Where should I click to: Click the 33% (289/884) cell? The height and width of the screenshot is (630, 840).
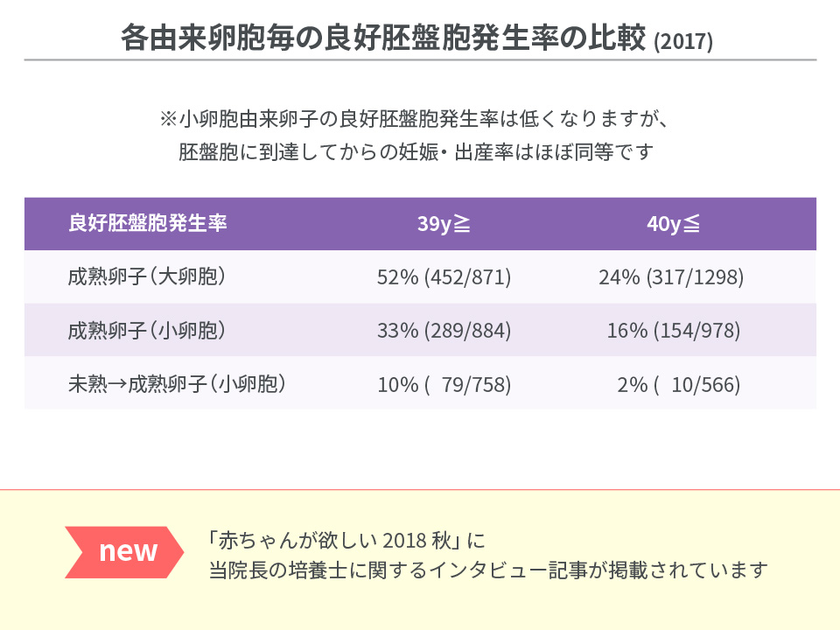click(444, 331)
